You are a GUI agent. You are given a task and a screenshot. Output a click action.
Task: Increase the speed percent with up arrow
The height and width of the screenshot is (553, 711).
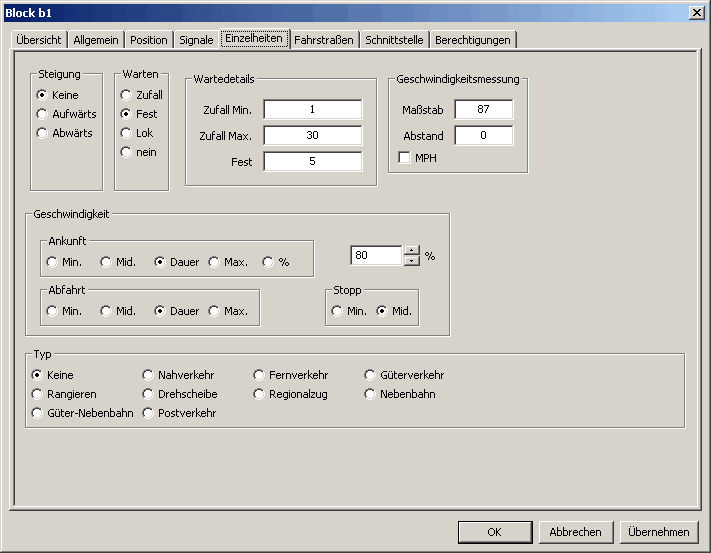(412, 250)
